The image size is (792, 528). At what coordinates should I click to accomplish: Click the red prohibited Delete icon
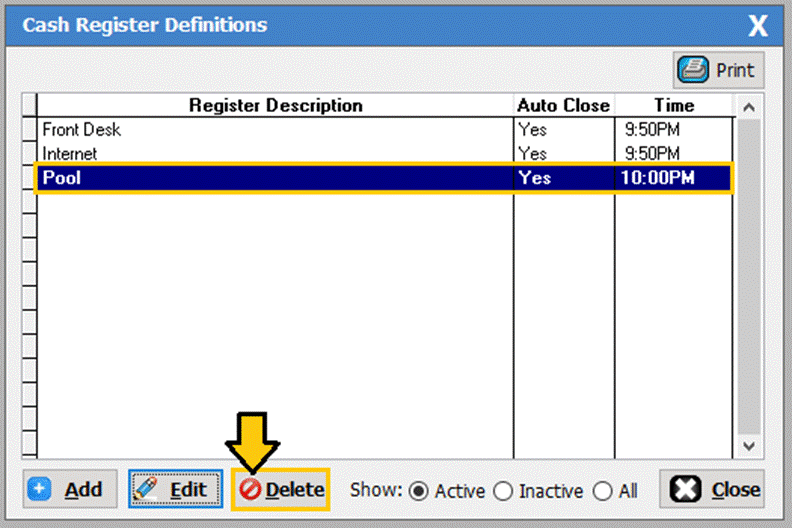click(250, 490)
